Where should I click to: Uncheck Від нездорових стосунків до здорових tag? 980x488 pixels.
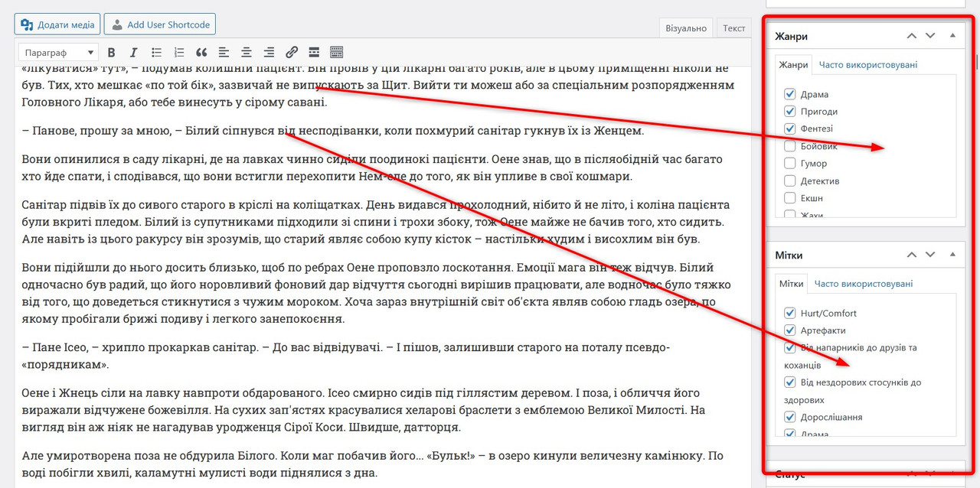click(790, 382)
